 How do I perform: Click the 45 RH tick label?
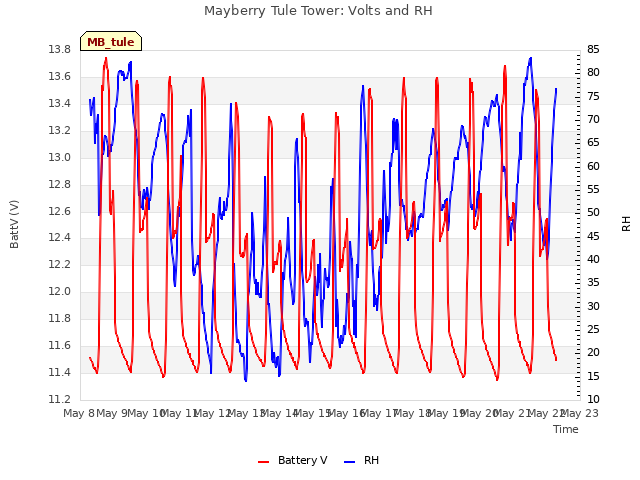593,236
